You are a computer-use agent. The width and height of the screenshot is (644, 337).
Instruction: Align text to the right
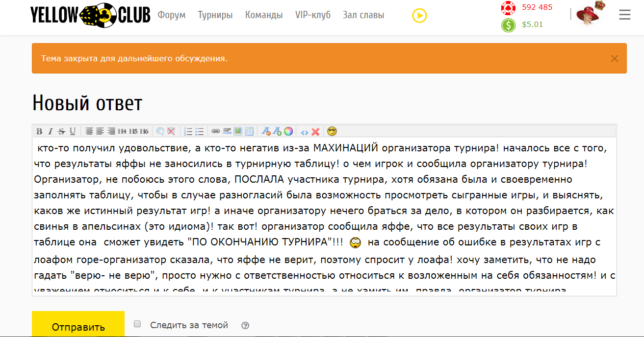[111, 131]
